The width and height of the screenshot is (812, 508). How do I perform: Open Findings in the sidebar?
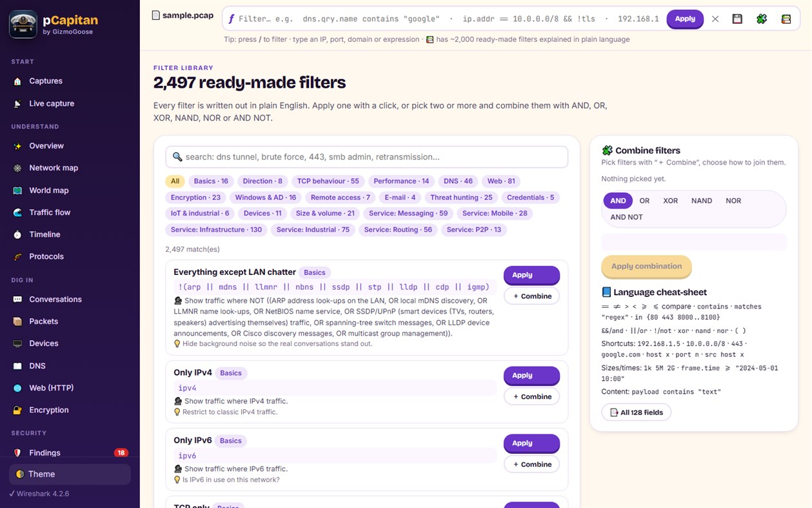[70, 453]
